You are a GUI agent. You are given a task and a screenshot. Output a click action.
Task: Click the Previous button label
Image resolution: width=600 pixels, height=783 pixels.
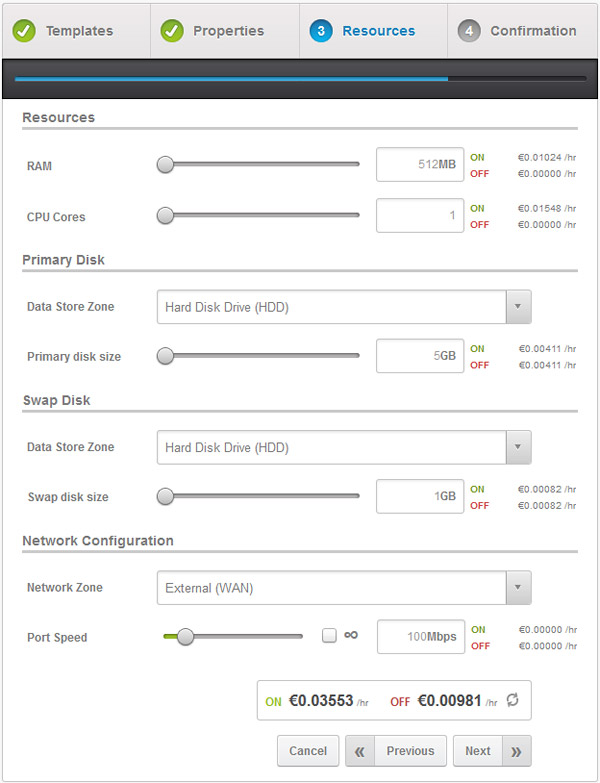pyautogui.click(x=410, y=751)
